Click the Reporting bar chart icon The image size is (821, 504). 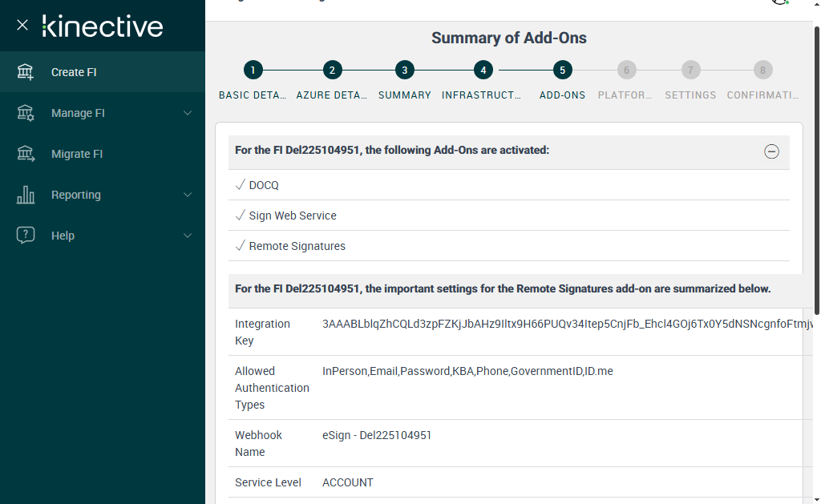[26, 195]
